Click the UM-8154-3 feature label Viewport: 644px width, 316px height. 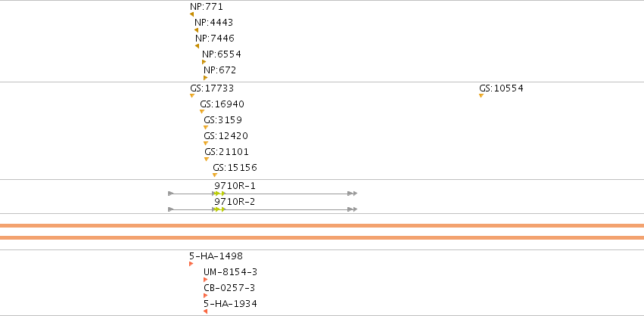point(230,272)
